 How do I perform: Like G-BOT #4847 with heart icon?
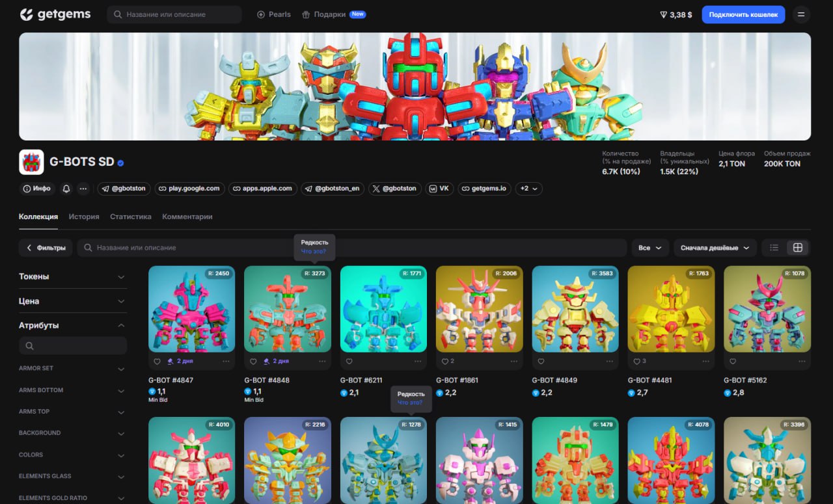coord(157,361)
